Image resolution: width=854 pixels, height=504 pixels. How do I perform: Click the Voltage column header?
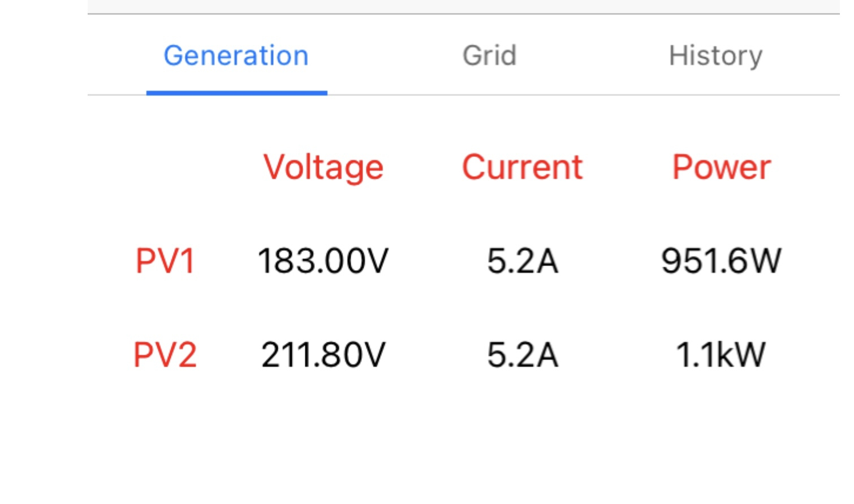click(324, 167)
